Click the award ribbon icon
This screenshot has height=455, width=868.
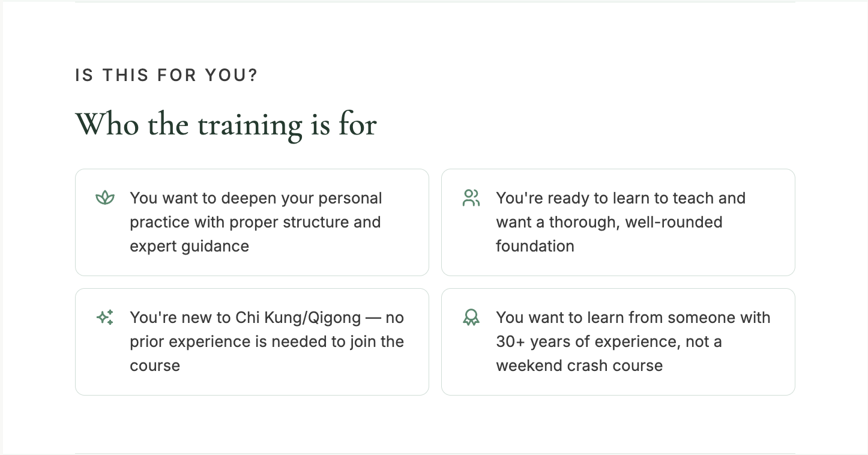[471, 317]
